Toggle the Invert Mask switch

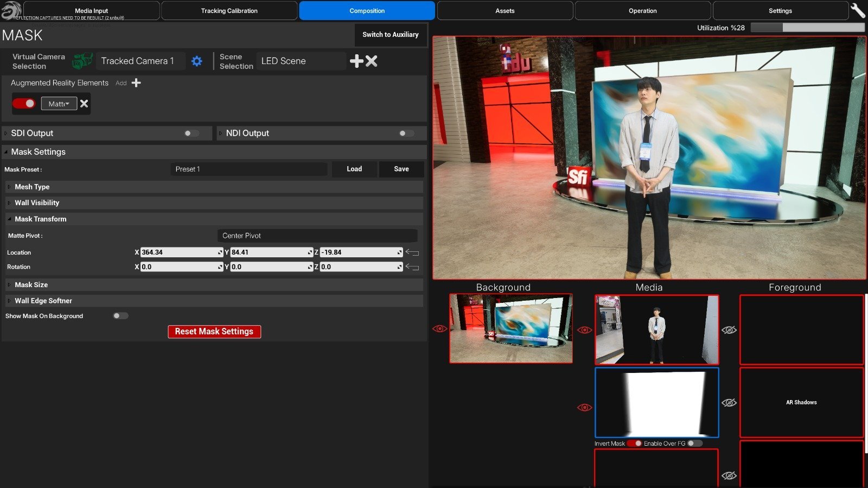tap(635, 443)
